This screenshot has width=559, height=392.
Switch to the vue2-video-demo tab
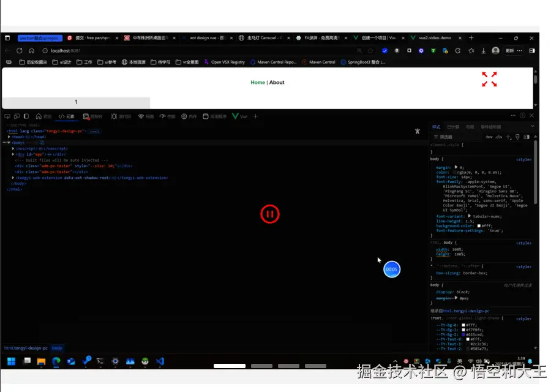pos(434,38)
